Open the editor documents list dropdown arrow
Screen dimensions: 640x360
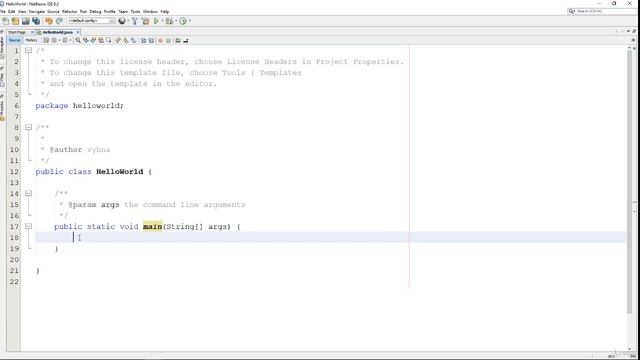point(628,31)
